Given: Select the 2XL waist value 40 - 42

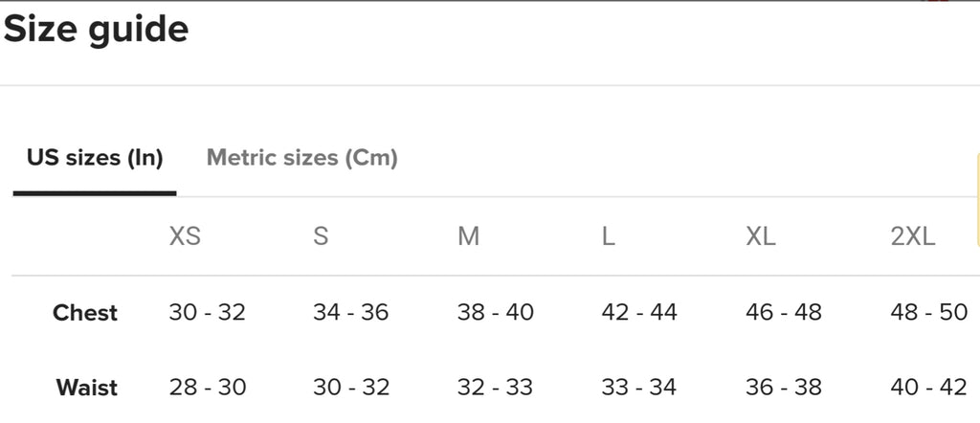Looking at the screenshot, I should point(928,388).
